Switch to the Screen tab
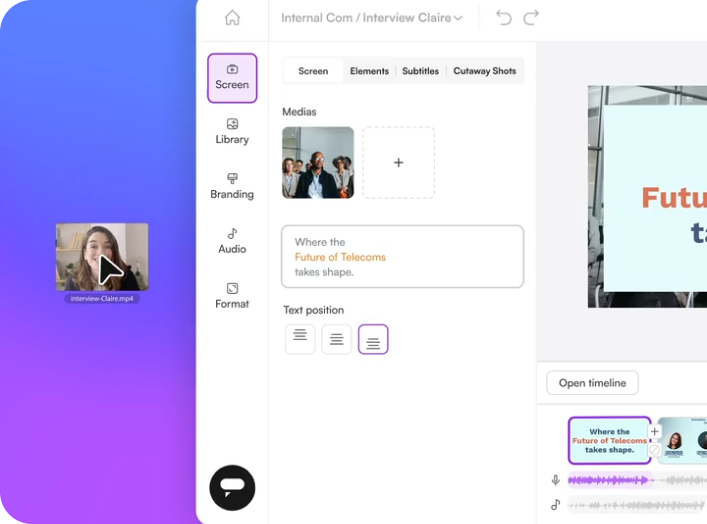This screenshot has height=524, width=707. pos(313,71)
